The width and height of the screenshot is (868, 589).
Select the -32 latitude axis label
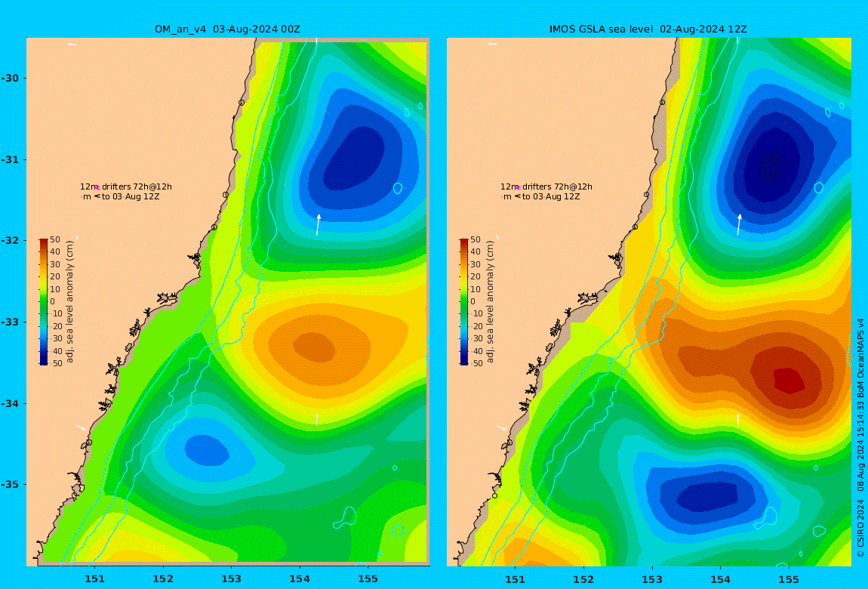point(10,241)
